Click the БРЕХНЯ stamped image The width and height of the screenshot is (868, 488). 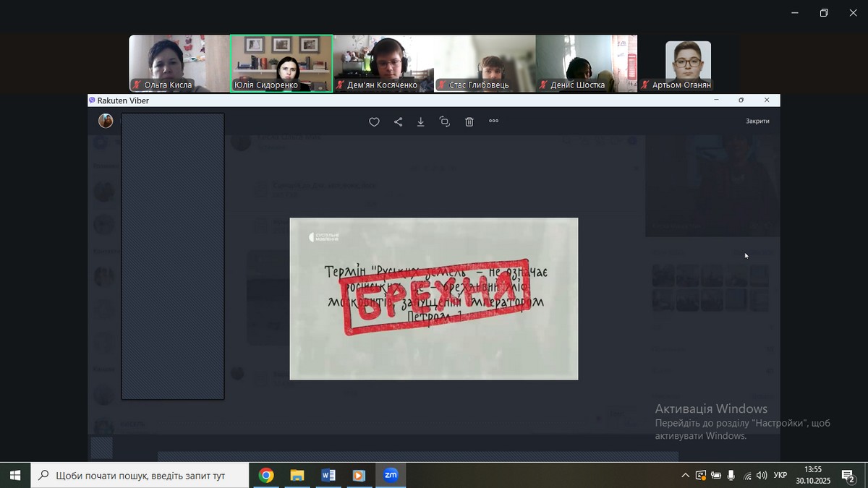click(x=433, y=298)
